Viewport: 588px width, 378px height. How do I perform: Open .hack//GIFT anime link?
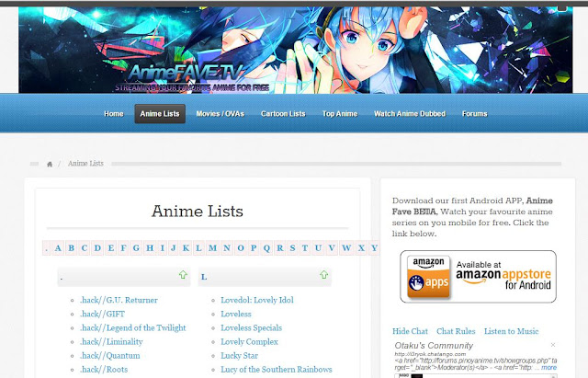click(x=102, y=314)
